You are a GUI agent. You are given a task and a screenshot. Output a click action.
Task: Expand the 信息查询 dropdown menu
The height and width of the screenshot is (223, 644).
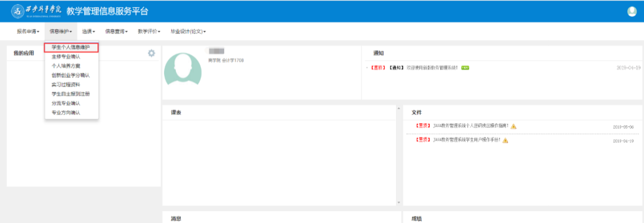(x=116, y=31)
